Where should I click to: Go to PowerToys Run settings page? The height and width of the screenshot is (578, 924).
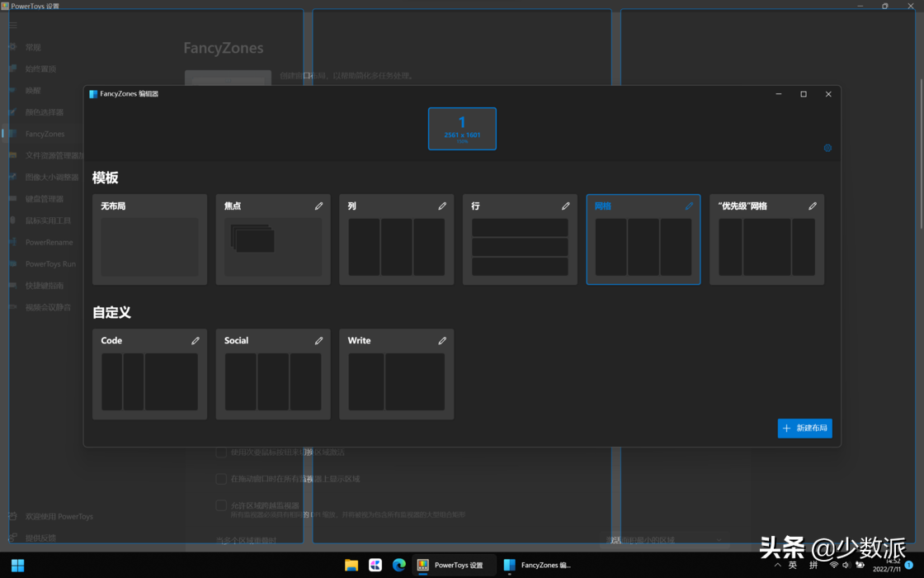[49, 264]
